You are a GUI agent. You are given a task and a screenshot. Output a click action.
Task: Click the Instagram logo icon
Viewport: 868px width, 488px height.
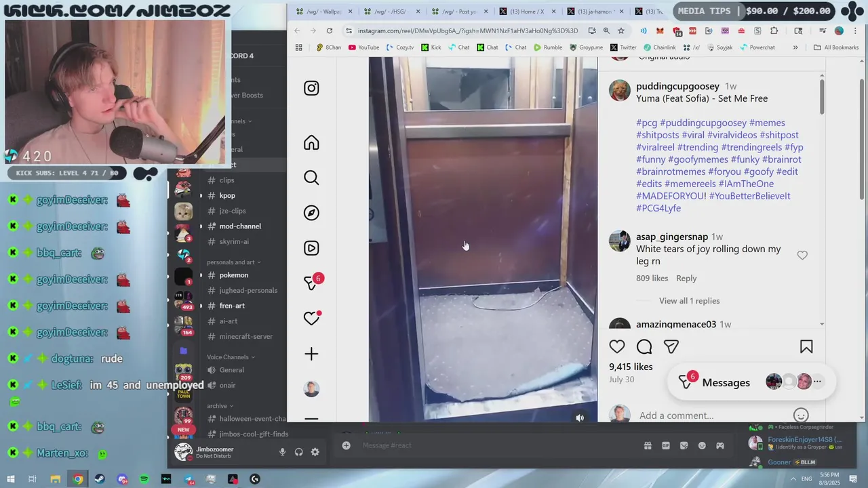tap(311, 88)
